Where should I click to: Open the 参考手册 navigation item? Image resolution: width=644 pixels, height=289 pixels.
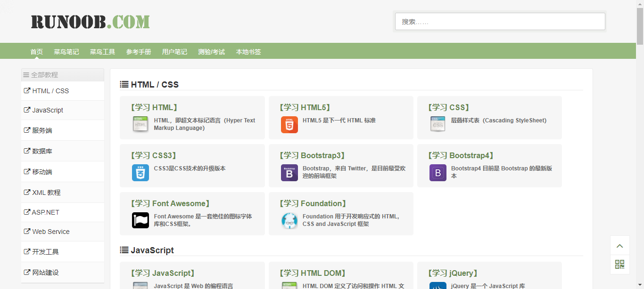[x=139, y=52]
